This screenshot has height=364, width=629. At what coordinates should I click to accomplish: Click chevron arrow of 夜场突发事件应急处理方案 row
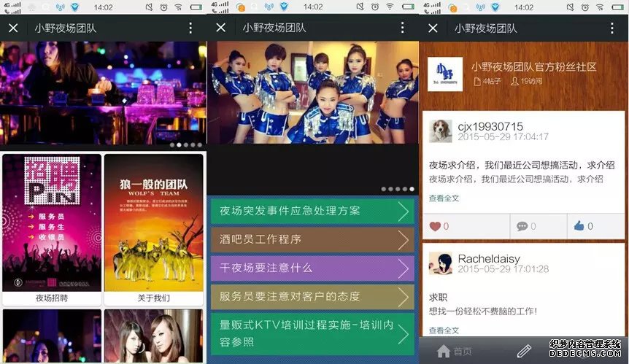[x=403, y=212]
